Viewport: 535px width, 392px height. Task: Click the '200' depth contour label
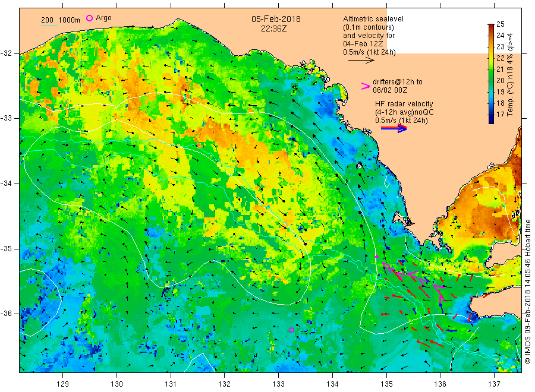click(47, 20)
